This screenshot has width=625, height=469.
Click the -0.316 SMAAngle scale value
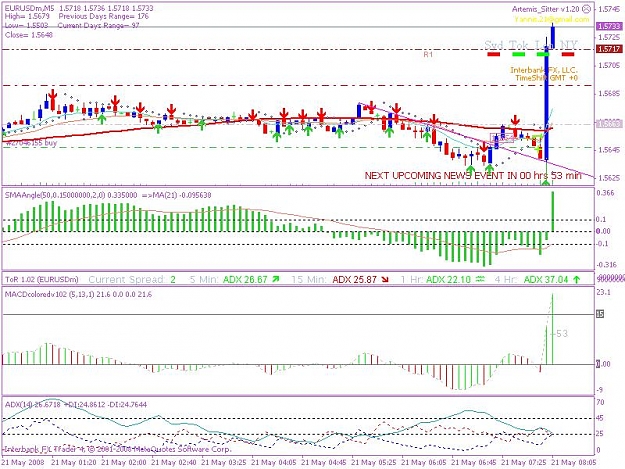click(x=605, y=265)
